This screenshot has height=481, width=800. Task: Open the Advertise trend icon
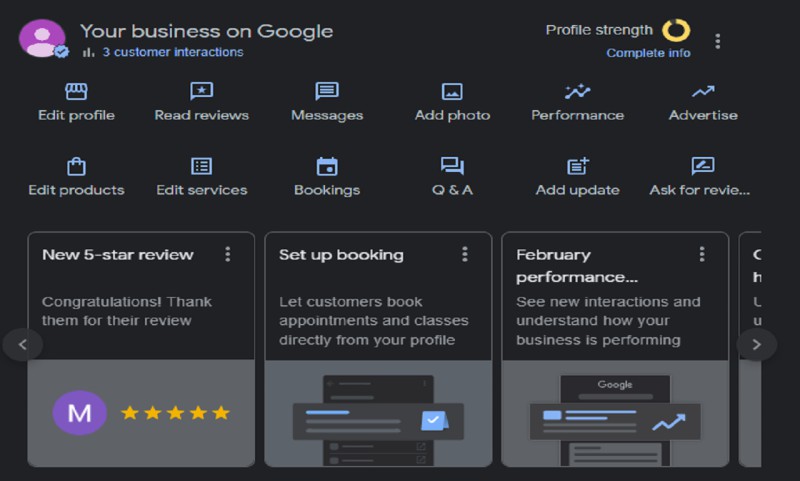(x=703, y=91)
